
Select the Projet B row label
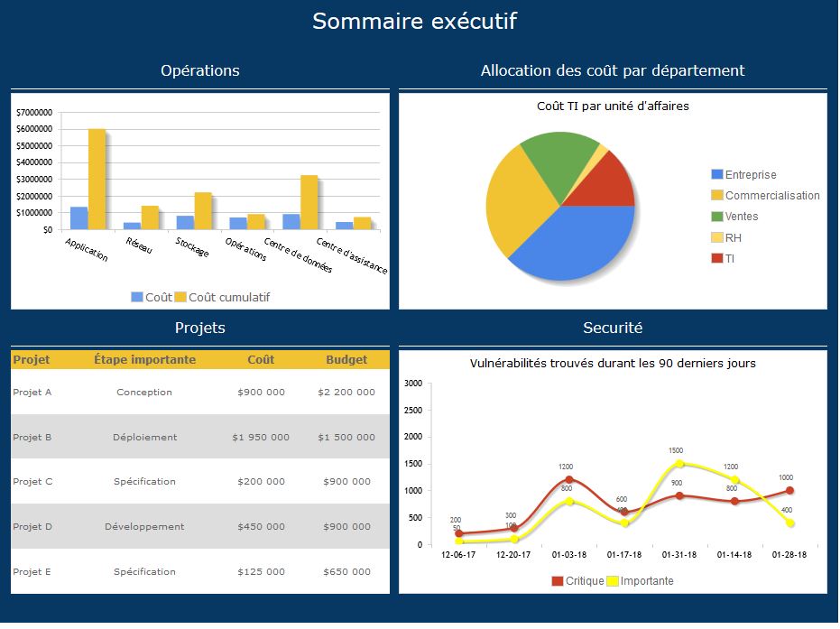coord(32,437)
